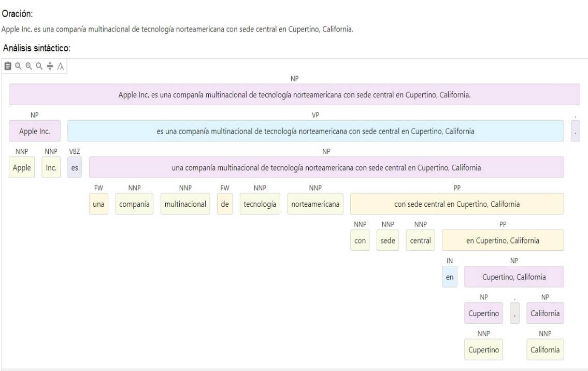The width and height of the screenshot is (588, 371).
Task: Click the vertical compress layout icon
Action: (x=50, y=66)
